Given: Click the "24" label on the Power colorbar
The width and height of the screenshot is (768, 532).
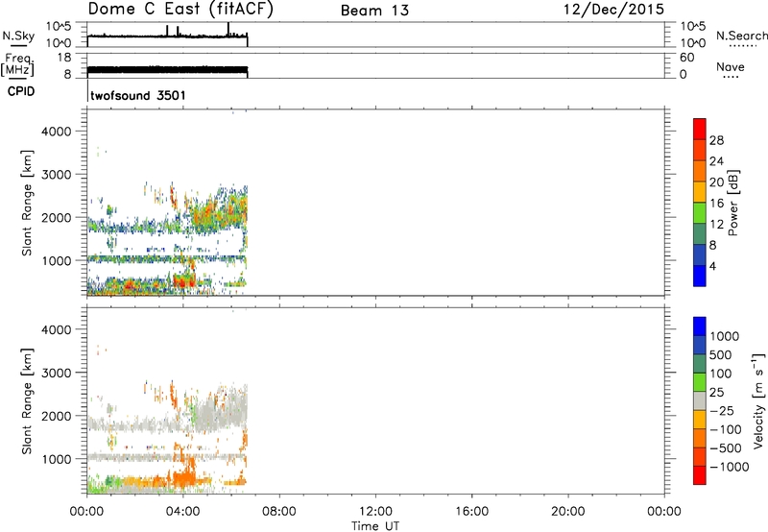Looking at the screenshot, I should tap(716, 161).
